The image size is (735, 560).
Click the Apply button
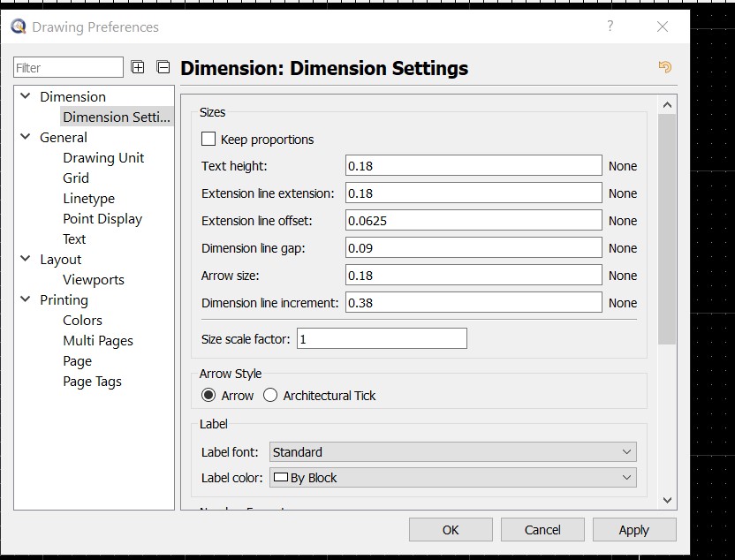coord(634,530)
